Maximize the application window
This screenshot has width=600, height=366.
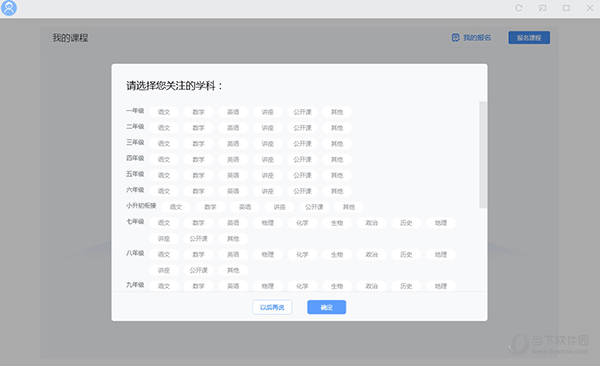[566, 8]
